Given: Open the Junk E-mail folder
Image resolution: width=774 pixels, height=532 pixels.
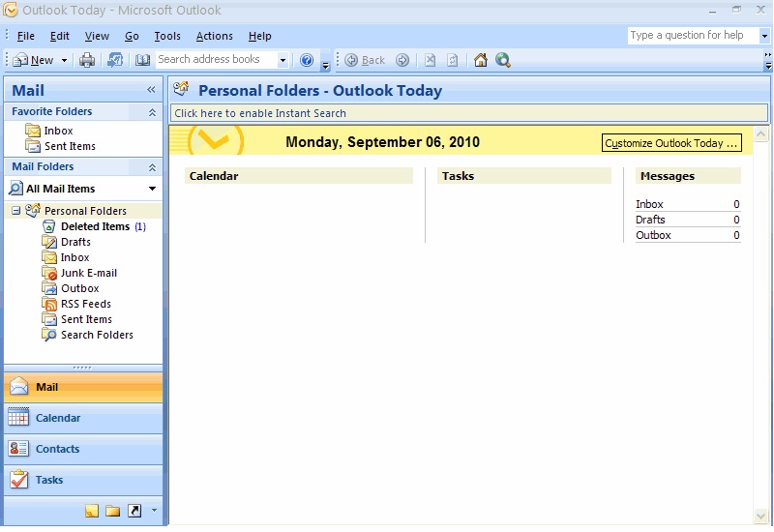Looking at the screenshot, I should (79, 273).
